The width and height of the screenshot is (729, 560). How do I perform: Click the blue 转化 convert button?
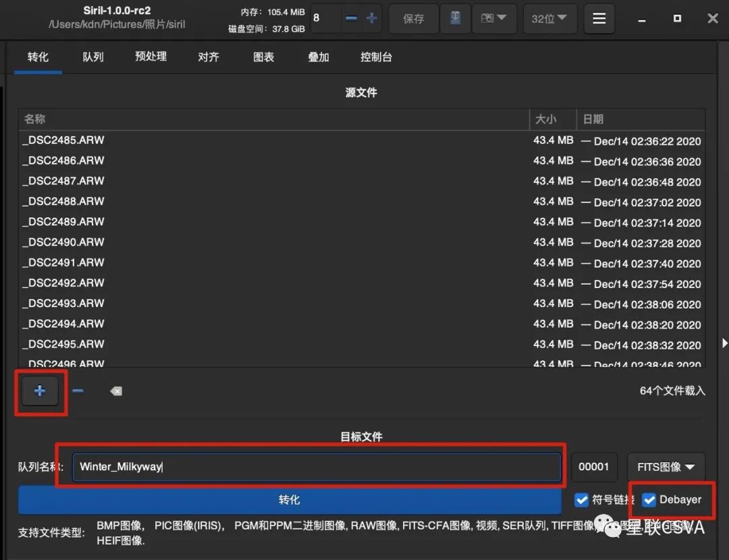(290, 500)
